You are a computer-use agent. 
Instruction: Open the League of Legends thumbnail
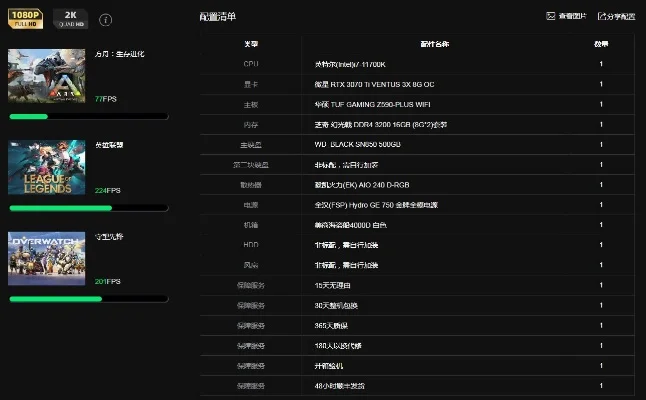(x=47, y=167)
